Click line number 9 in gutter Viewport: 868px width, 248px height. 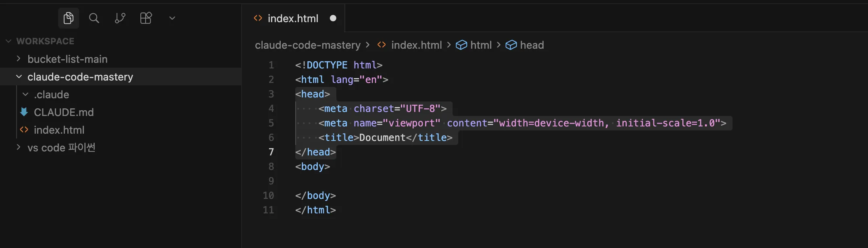pyautogui.click(x=271, y=181)
